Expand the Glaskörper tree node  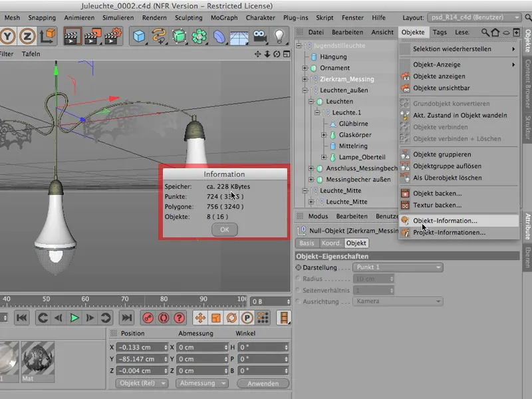click(x=324, y=135)
